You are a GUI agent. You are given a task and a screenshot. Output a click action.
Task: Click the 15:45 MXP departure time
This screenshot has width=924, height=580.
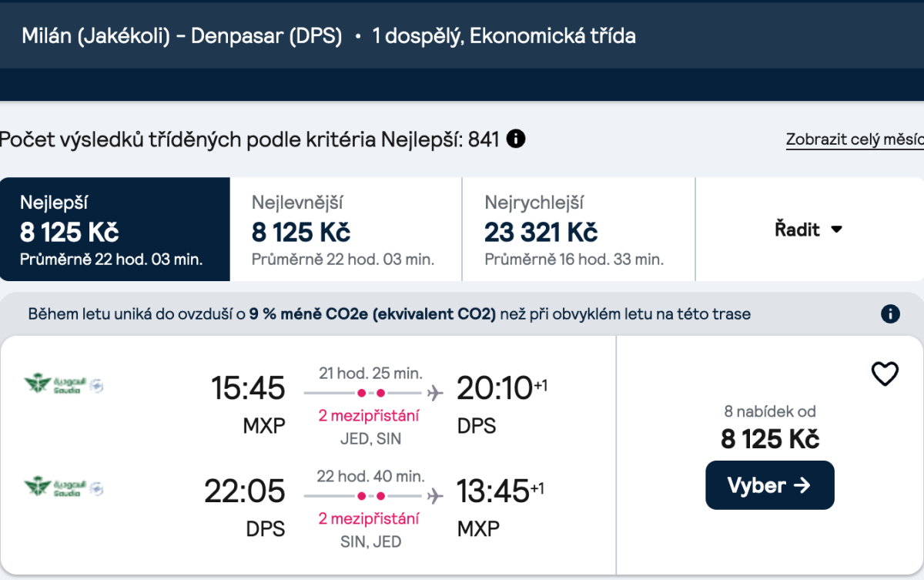pyautogui.click(x=248, y=388)
